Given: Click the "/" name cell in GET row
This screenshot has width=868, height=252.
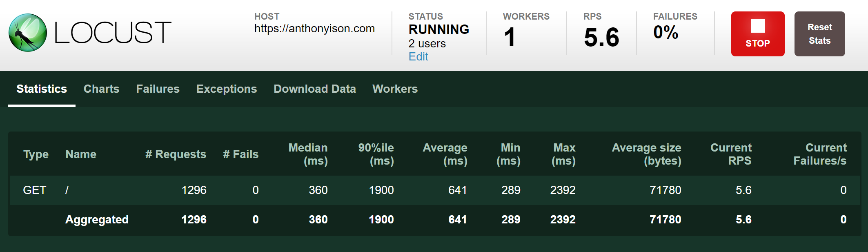Looking at the screenshot, I should [x=67, y=190].
